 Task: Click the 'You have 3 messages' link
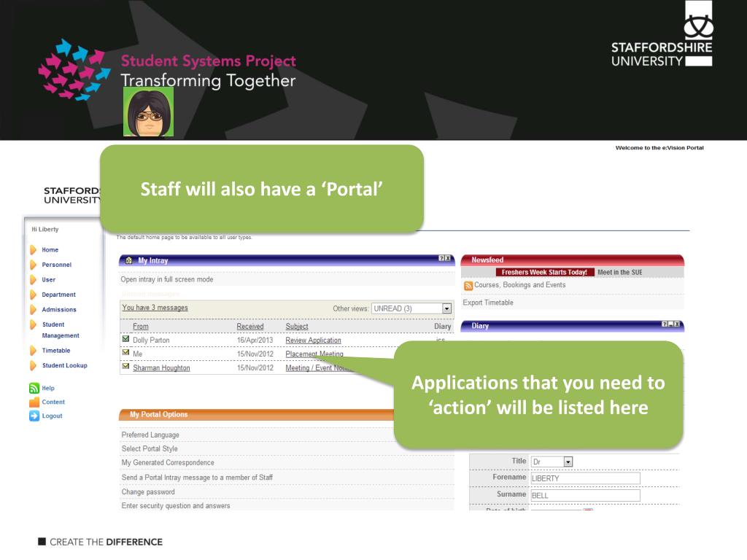(x=155, y=308)
